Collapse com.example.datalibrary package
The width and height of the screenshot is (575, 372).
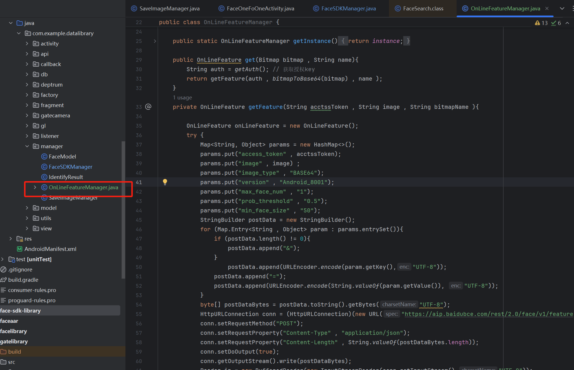[x=19, y=33]
